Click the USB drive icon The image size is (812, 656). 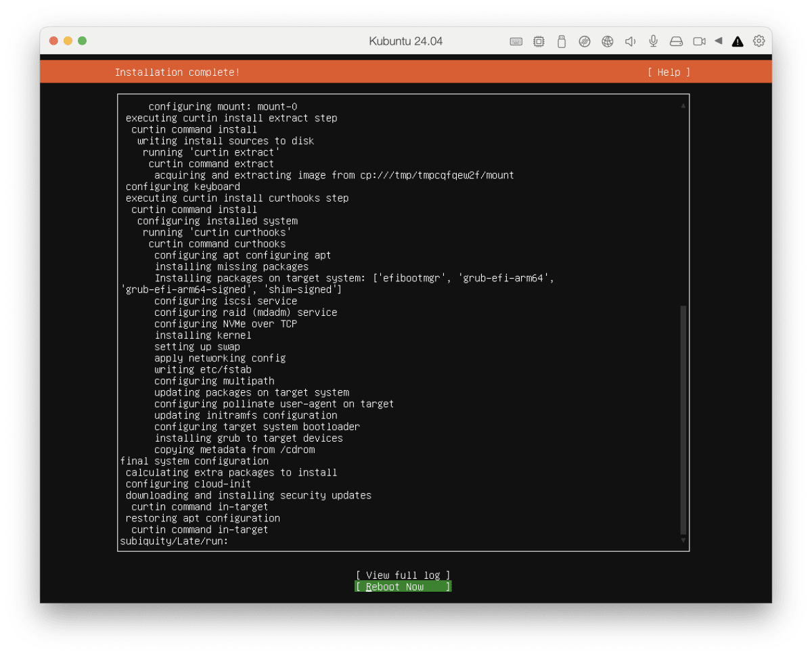561,41
